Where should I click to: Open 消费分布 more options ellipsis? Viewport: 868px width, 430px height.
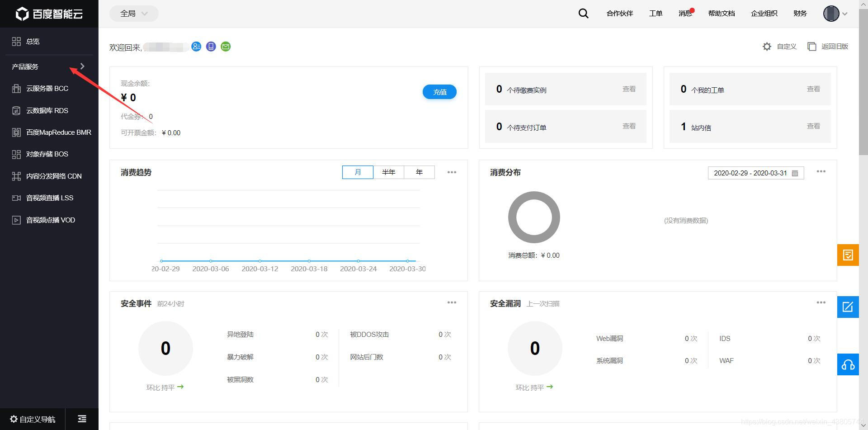click(x=821, y=171)
